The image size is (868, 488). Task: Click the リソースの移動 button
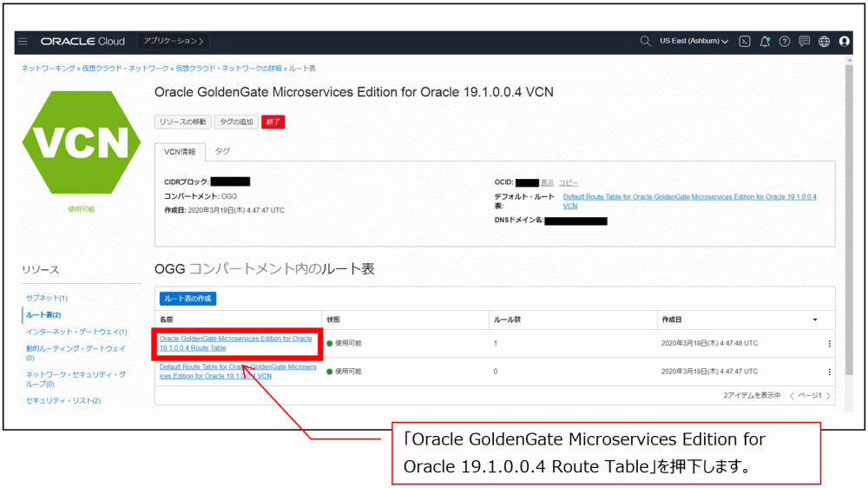[x=182, y=122]
